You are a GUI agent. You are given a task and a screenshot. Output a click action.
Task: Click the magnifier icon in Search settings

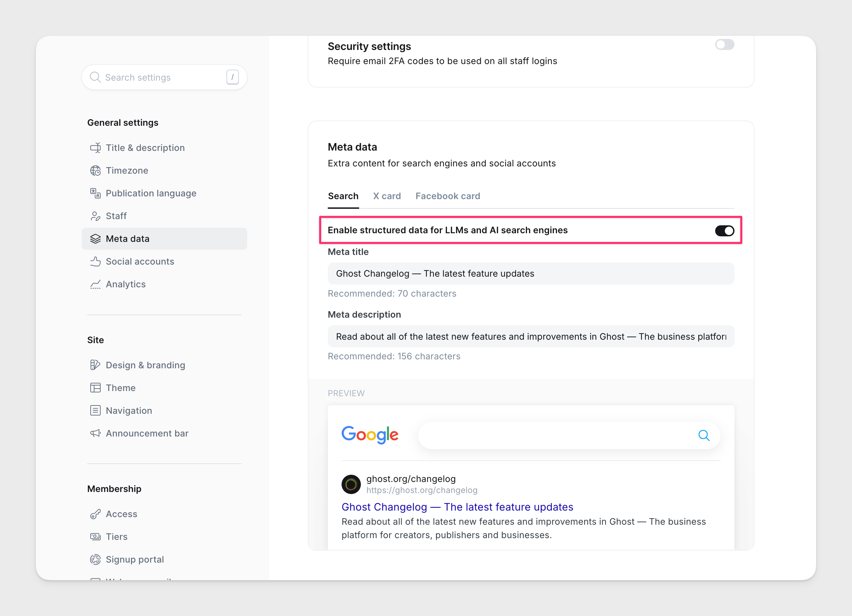pyautogui.click(x=95, y=78)
